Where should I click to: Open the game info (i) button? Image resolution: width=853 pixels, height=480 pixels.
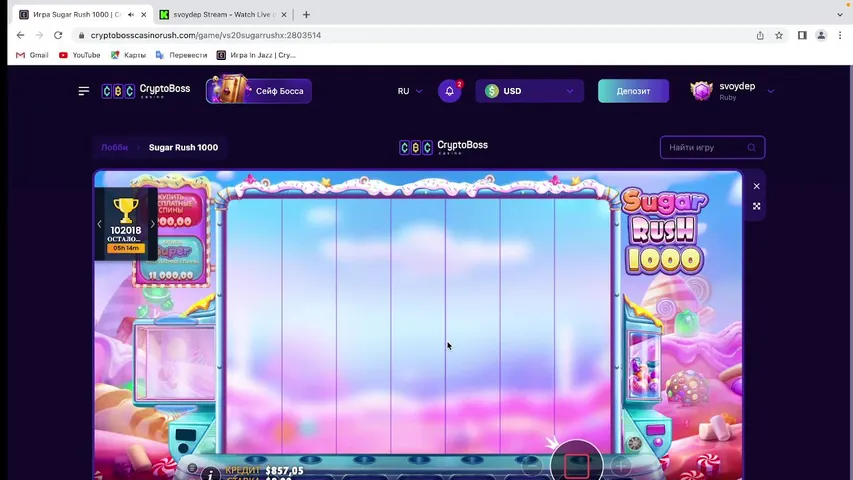pyautogui.click(x=209, y=473)
